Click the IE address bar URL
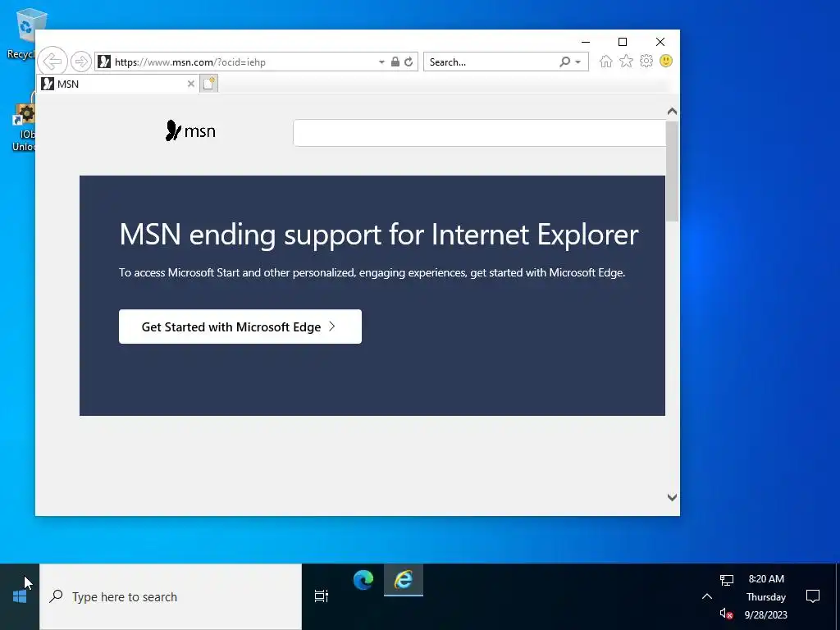 click(x=190, y=62)
